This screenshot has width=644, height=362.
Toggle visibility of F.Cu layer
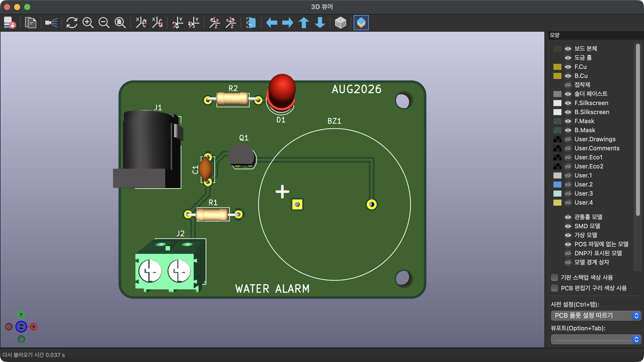pyautogui.click(x=568, y=67)
